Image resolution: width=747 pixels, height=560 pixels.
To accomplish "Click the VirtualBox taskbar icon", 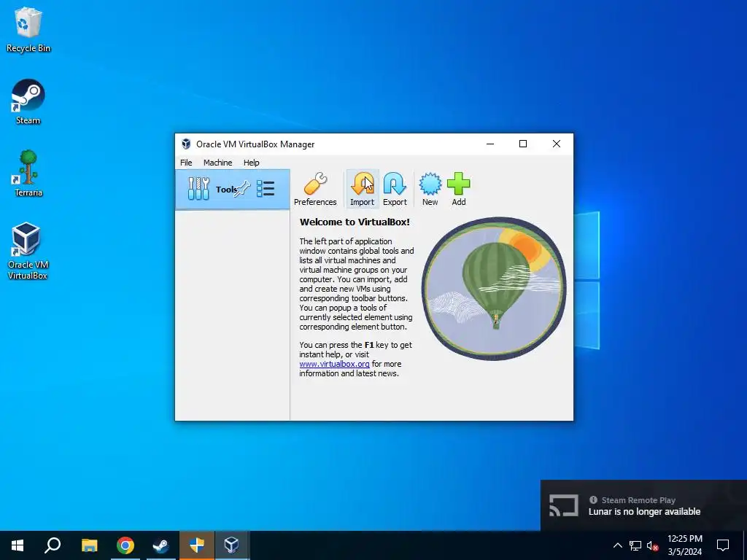I will coord(232,545).
